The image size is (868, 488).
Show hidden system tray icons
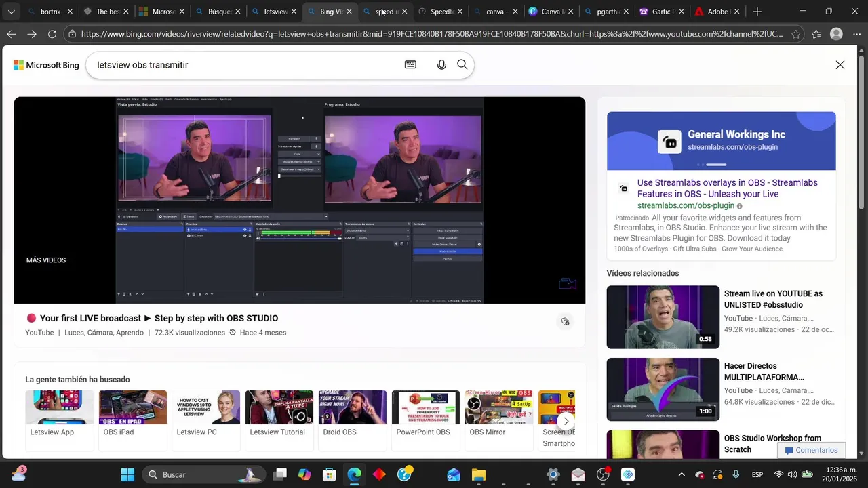pyautogui.click(x=682, y=474)
